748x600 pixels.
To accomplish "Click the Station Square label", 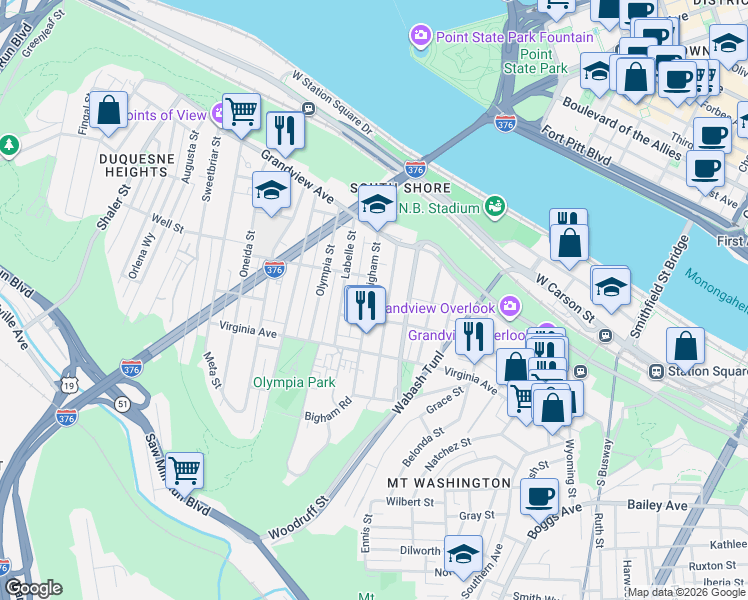I will point(707,371).
